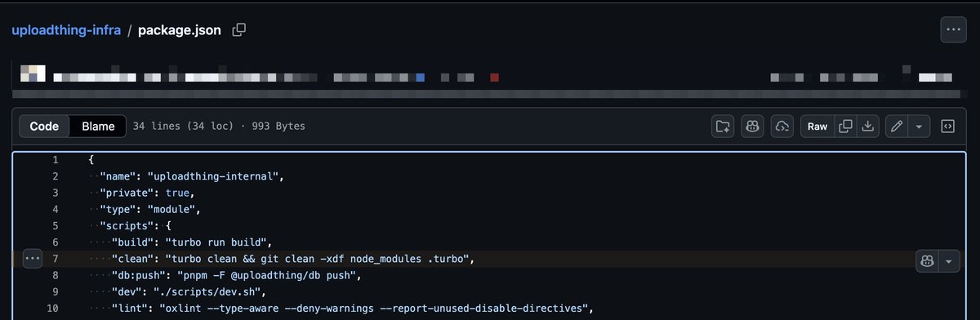Open Copilot chat for this file in the toolbar
The height and width of the screenshot is (320, 980).
[752, 127]
